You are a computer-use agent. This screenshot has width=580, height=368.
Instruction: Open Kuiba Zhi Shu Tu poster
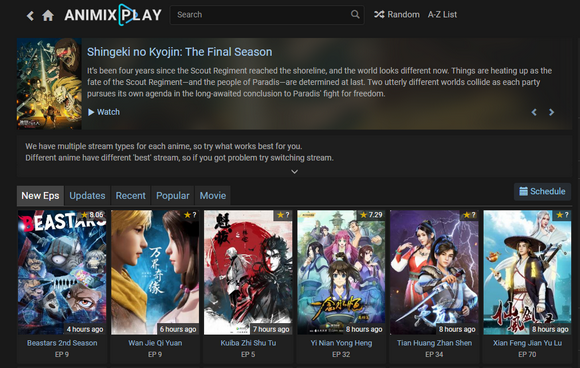click(248, 273)
